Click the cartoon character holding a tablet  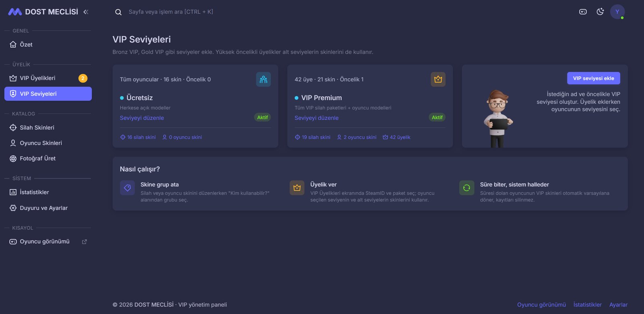tap(498, 119)
